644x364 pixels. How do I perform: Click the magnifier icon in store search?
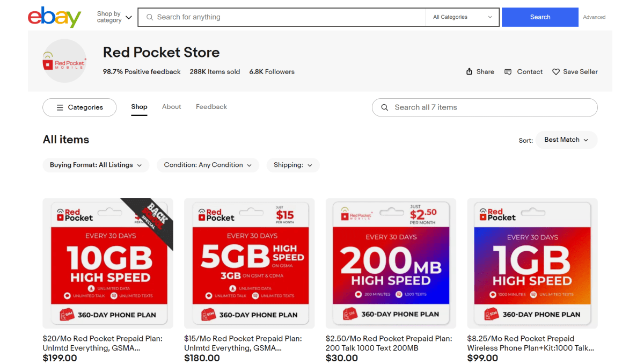[x=385, y=107]
